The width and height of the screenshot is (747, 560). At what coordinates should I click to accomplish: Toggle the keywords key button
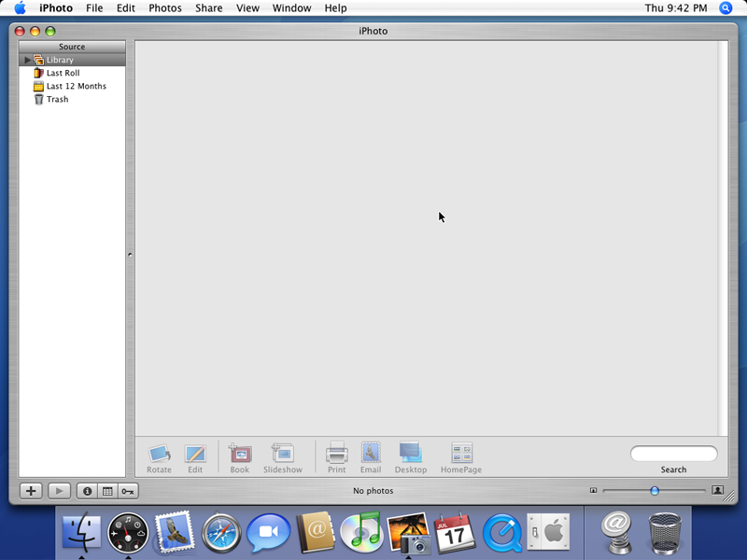pos(128,491)
